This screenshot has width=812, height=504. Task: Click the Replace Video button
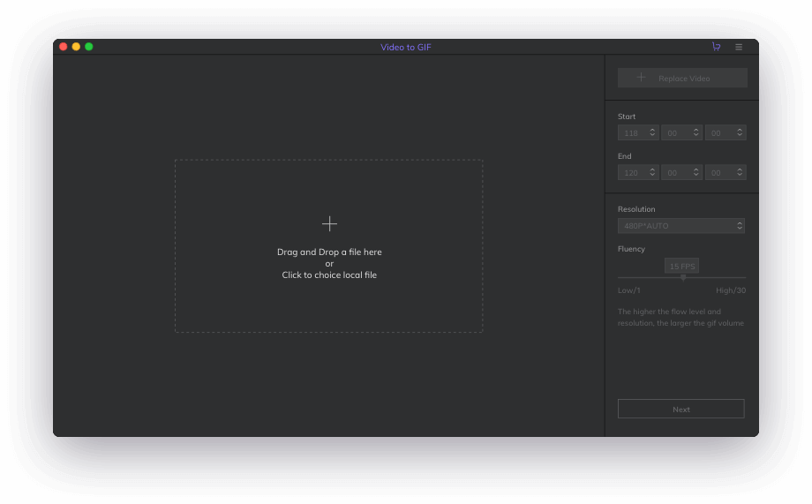[682, 78]
